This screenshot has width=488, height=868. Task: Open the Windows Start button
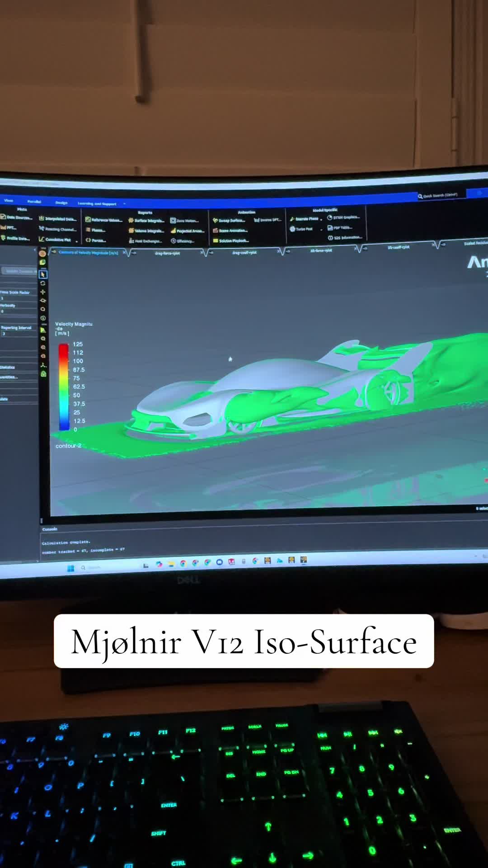pos(70,568)
